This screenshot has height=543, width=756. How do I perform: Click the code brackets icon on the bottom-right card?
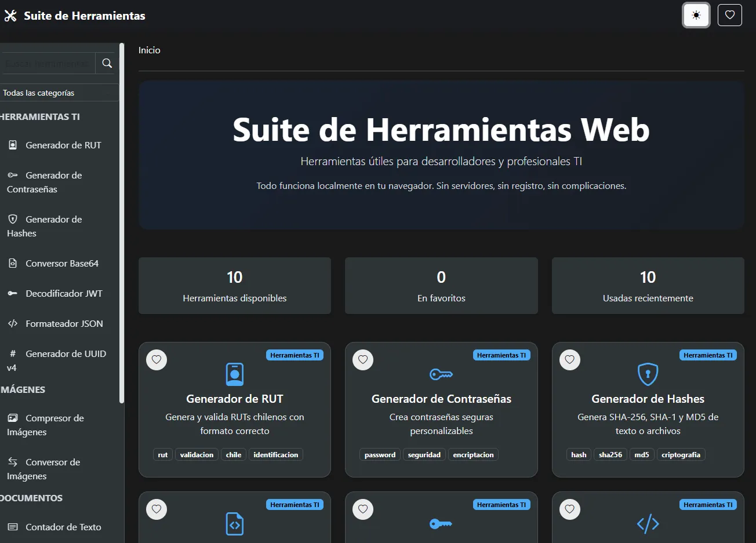[x=648, y=524]
